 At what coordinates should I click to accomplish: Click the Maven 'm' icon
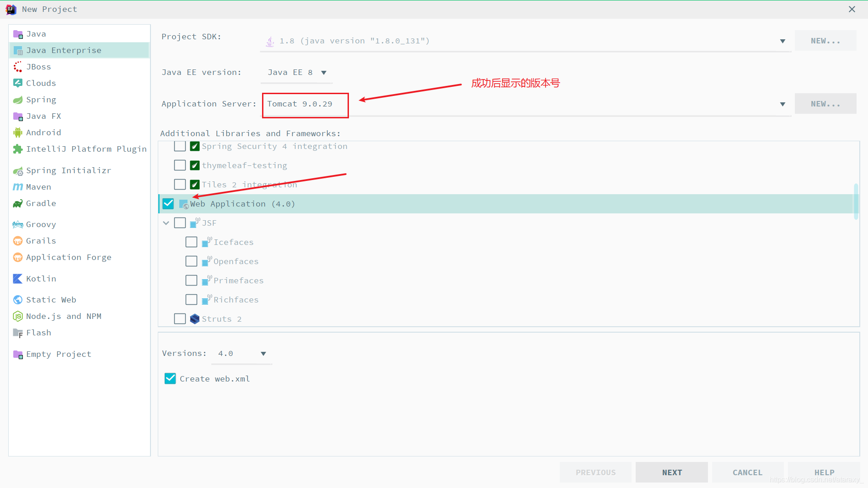[18, 187]
